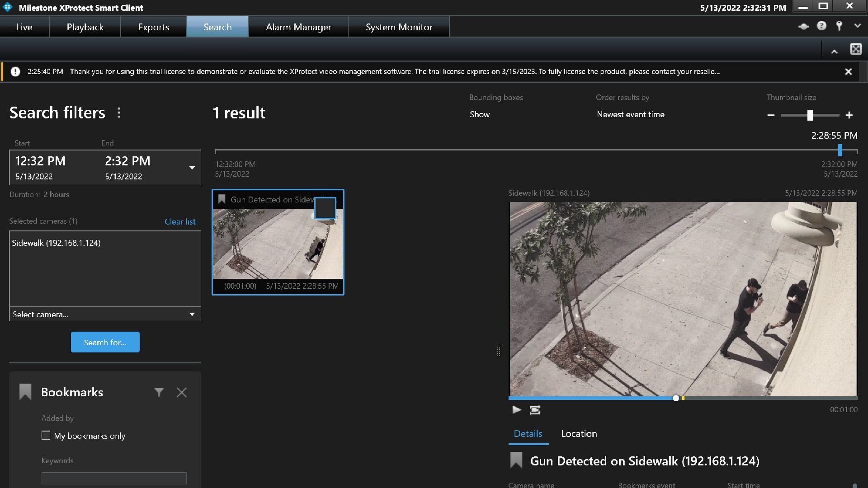Increase thumbnail size with plus
Screen dimensions: 868x488
click(x=849, y=115)
